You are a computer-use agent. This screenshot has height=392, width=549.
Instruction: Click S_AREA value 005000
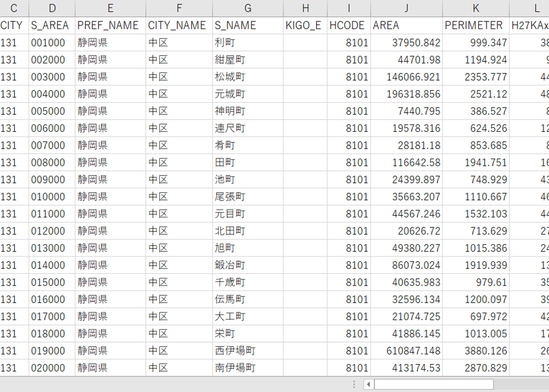click(x=52, y=111)
